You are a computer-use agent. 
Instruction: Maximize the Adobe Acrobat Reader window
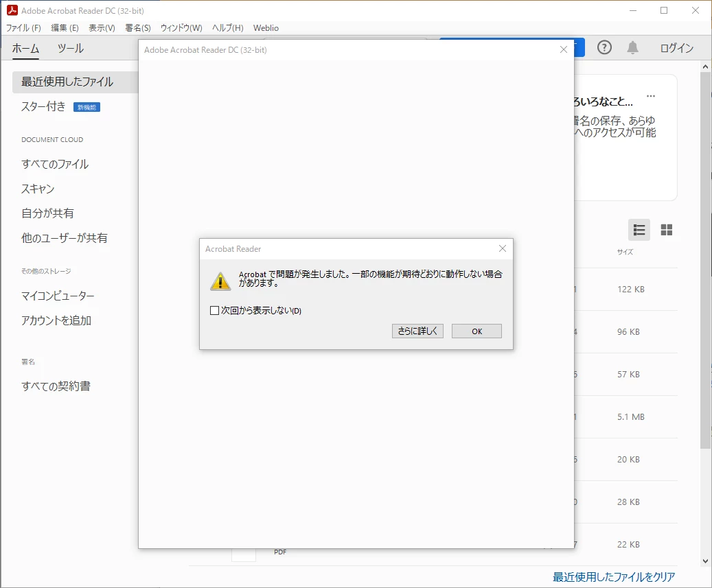tap(664, 10)
